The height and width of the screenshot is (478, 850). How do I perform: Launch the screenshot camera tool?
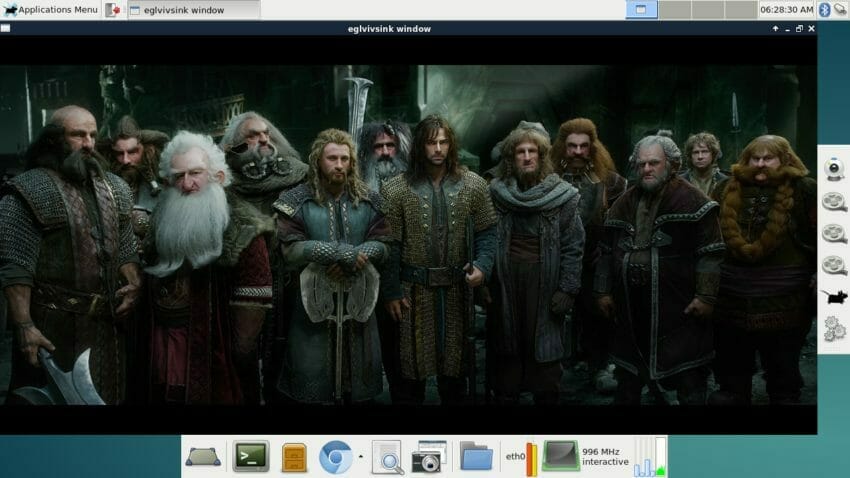point(429,457)
